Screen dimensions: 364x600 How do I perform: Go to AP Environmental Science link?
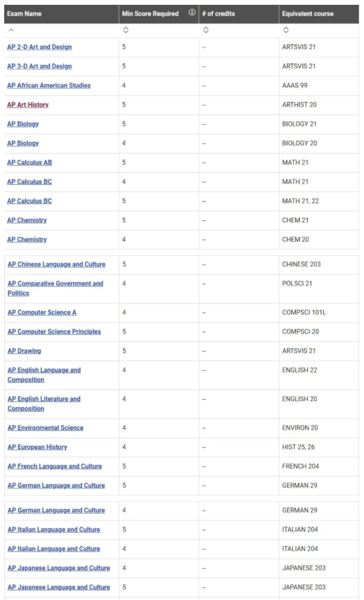46,428
